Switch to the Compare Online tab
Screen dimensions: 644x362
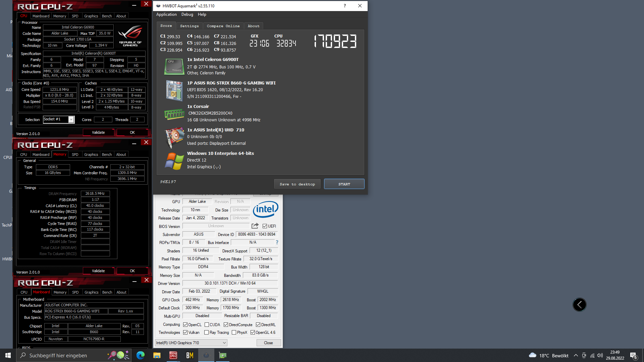(x=223, y=26)
